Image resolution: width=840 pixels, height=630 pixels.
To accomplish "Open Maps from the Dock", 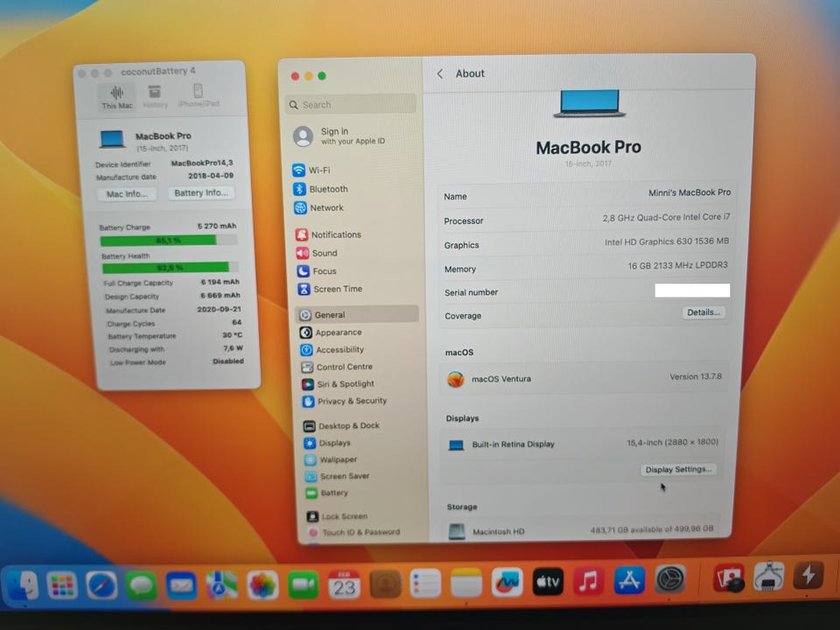I will coord(221,585).
